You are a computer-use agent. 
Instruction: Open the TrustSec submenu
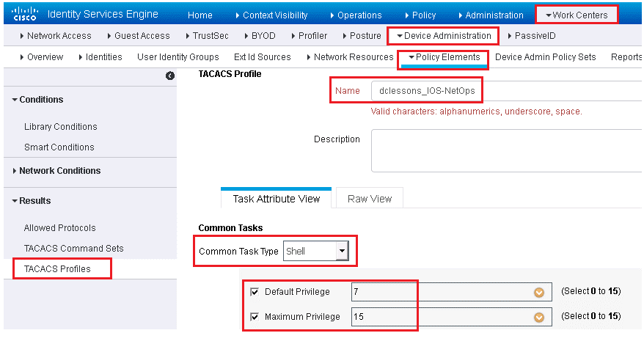click(207, 36)
